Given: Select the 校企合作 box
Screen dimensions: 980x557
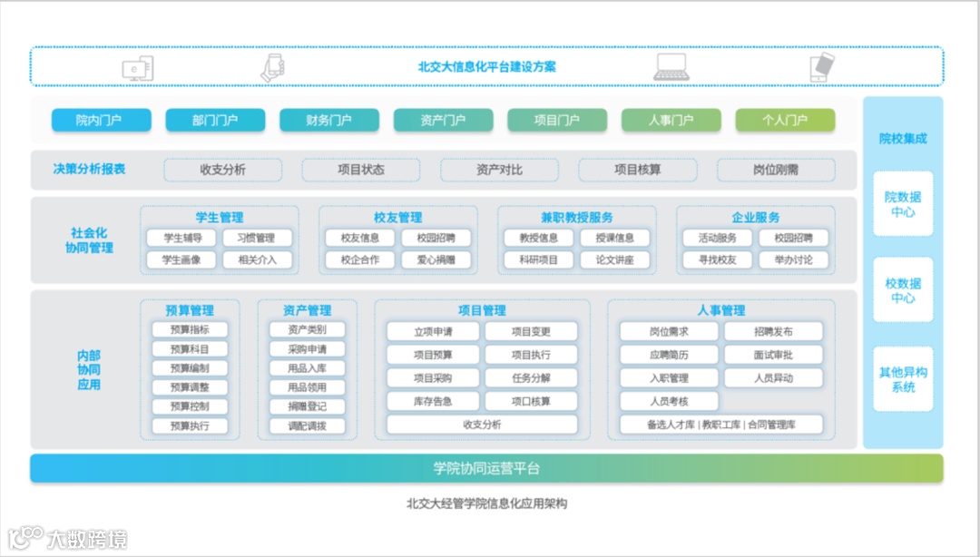Looking at the screenshot, I should 360,260.
